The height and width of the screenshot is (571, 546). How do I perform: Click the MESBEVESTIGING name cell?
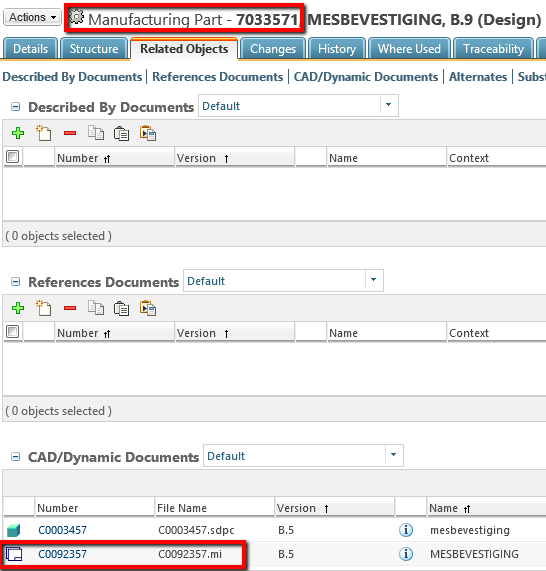[x=474, y=554]
